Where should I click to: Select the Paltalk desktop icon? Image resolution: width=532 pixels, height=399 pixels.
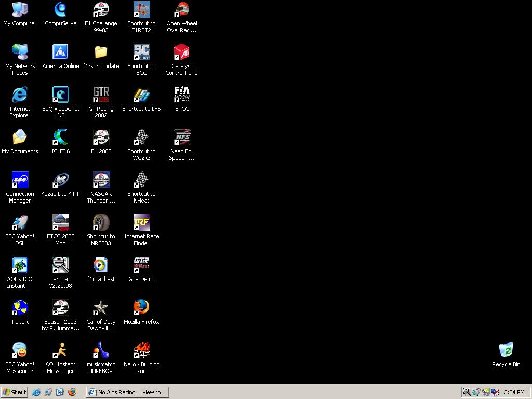point(20,308)
